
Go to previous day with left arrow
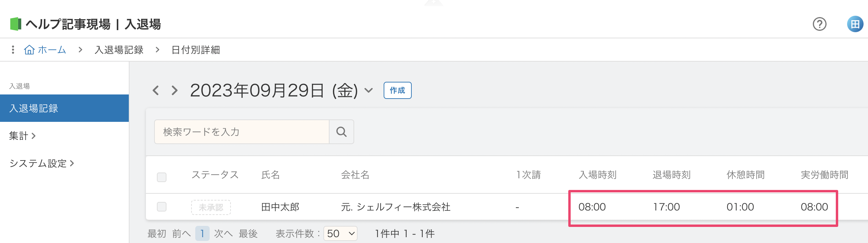coord(156,90)
